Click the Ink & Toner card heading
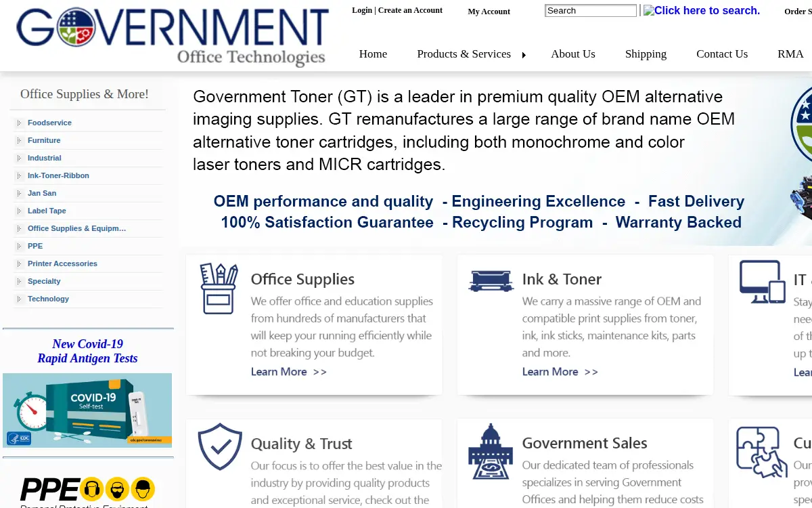 click(x=562, y=279)
